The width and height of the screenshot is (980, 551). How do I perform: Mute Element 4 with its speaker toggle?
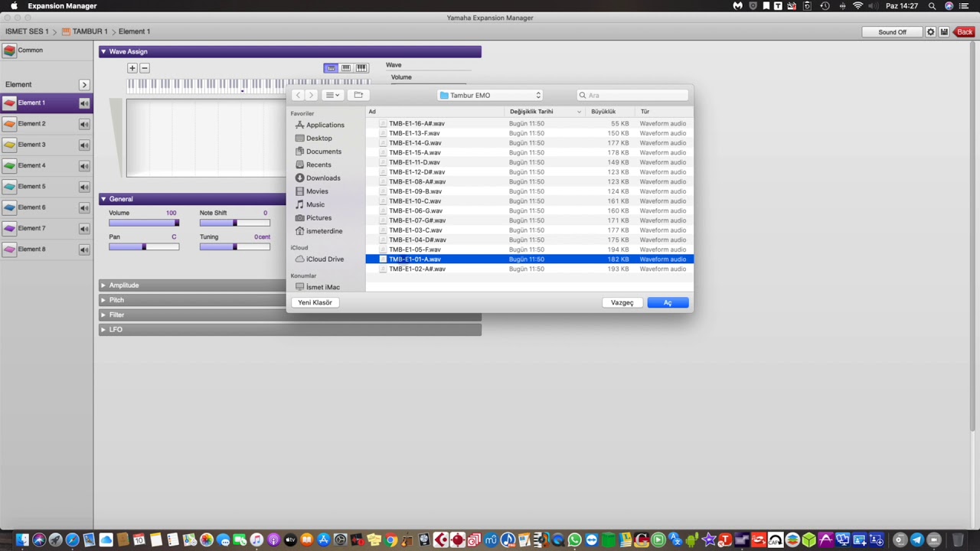84,165
